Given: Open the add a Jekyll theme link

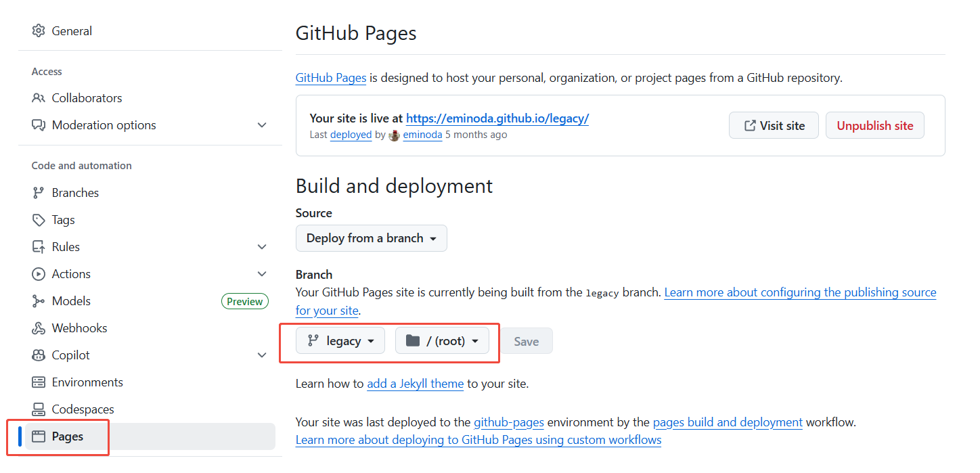Looking at the screenshot, I should [415, 384].
